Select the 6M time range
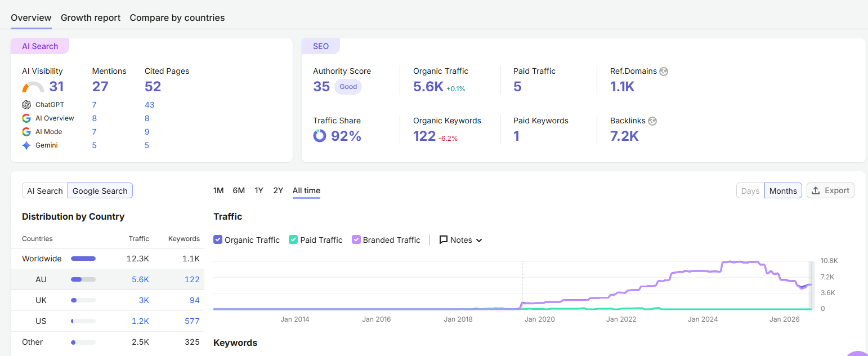Screen dimensions: 868x356 [239, 190]
